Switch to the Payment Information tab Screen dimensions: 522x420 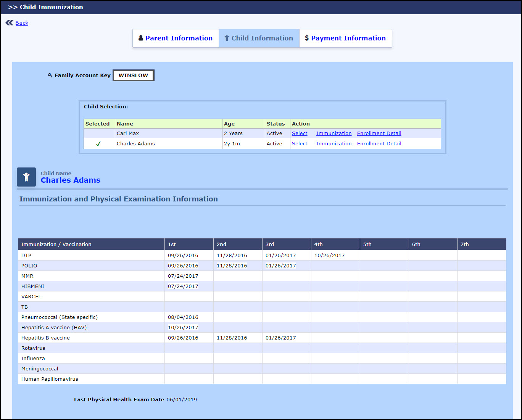point(348,38)
